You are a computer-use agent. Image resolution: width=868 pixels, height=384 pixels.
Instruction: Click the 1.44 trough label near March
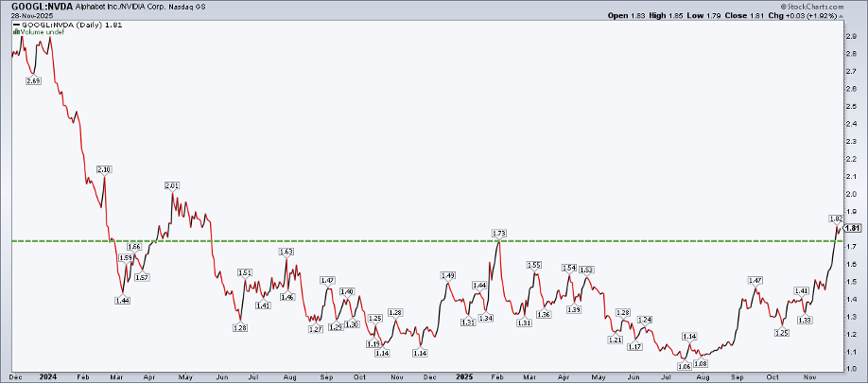[122, 300]
